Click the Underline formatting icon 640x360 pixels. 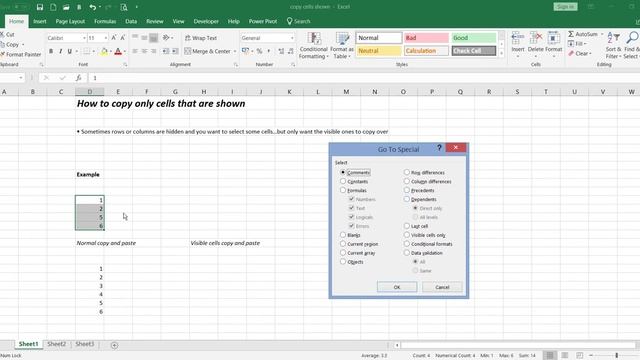(69, 51)
